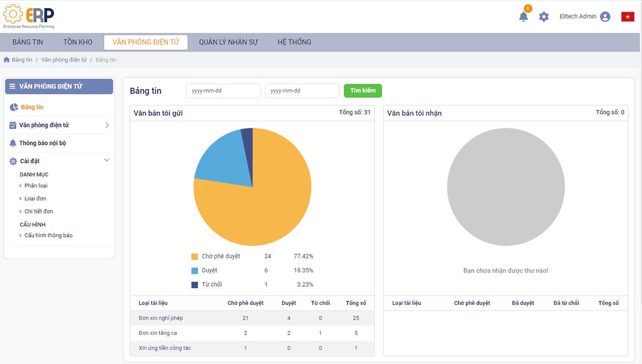
Task: Click the Đơn xin nghỉ phép row
Action: click(252, 318)
